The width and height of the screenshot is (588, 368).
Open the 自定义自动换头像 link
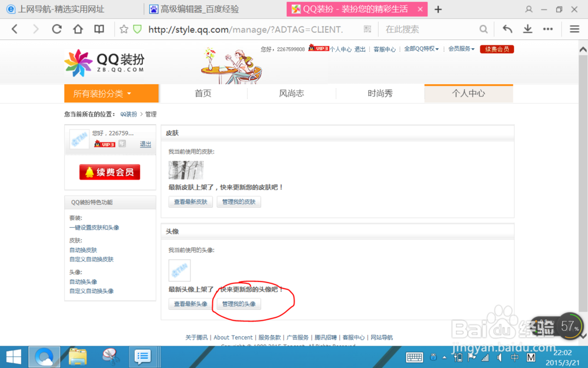pos(92,291)
